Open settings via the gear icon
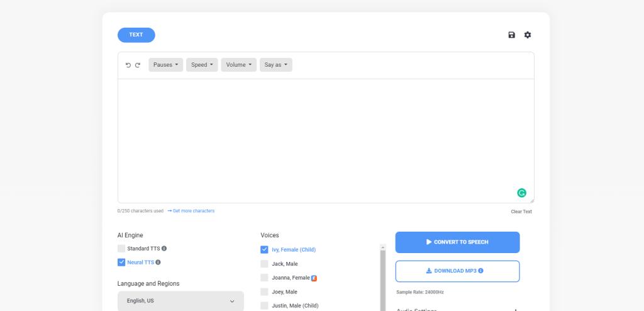The image size is (644, 311). coord(528,35)
